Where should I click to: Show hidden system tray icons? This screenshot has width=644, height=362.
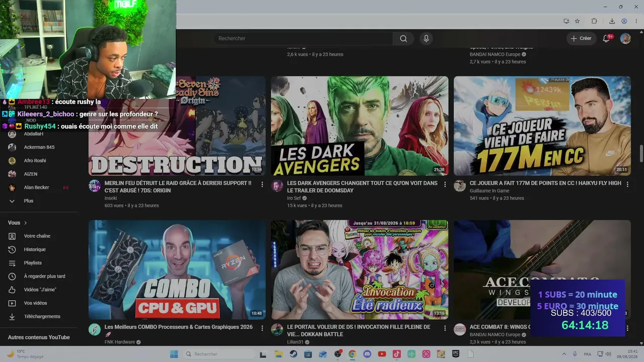(x=563, y=354)
